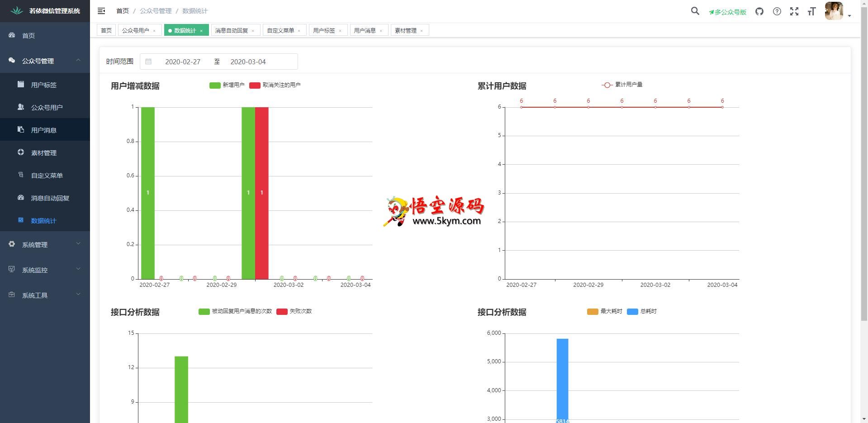The width and height of the screenshot is (868, 423).
Task: Click 首页 in the breadcrumb
Action: 123,11
